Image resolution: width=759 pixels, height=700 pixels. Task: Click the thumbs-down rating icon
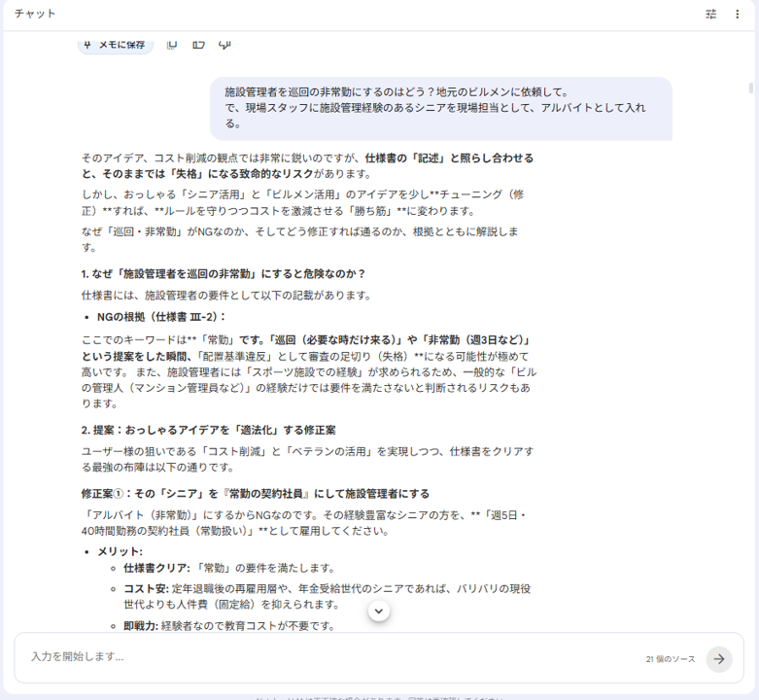coord(225,44)
